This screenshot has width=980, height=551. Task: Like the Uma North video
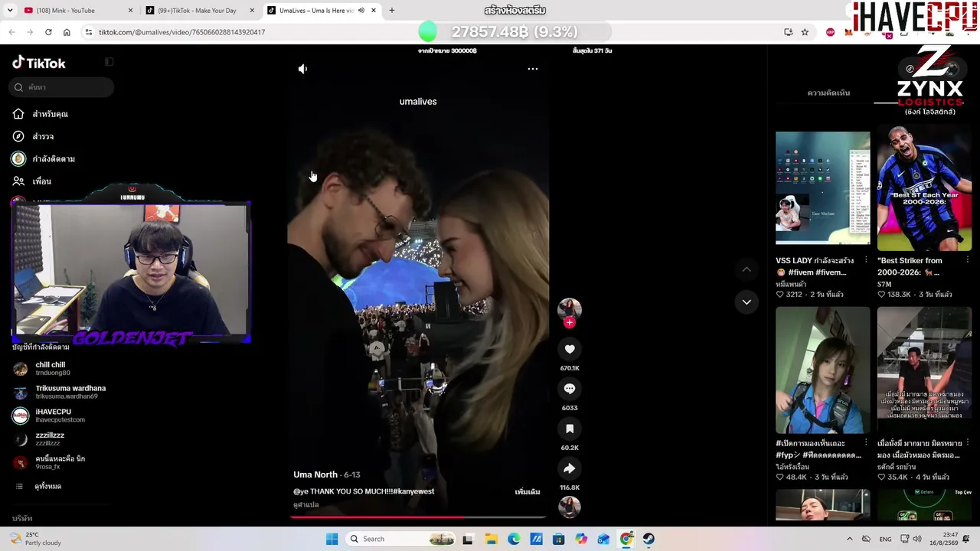[x=570, y=349]
